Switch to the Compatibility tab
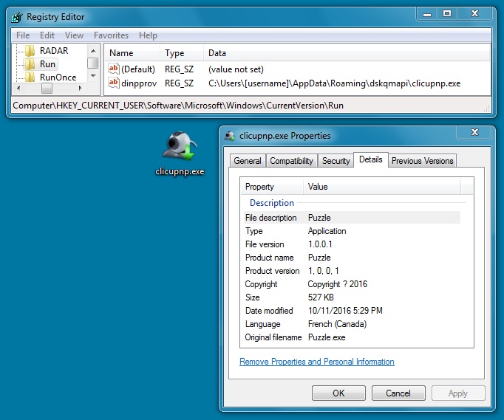Image resolution: width=504 pixels, height=420 pixels. (x=291, y=161)
